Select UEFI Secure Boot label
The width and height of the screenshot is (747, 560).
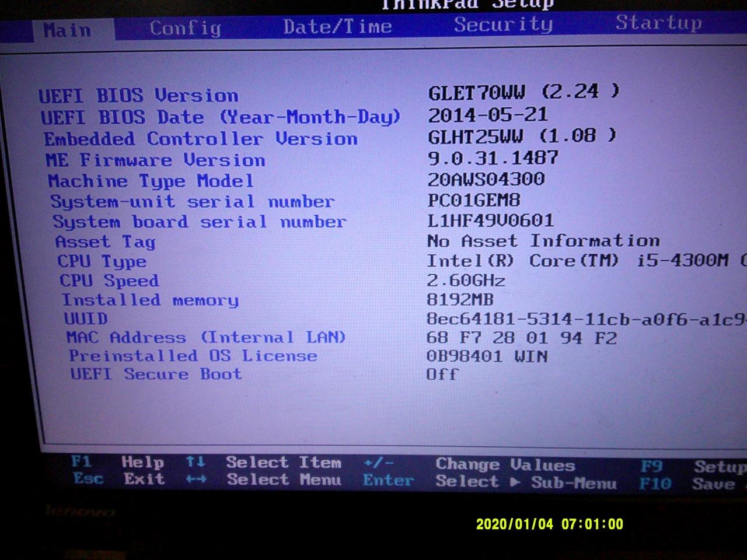coord(156,373)
